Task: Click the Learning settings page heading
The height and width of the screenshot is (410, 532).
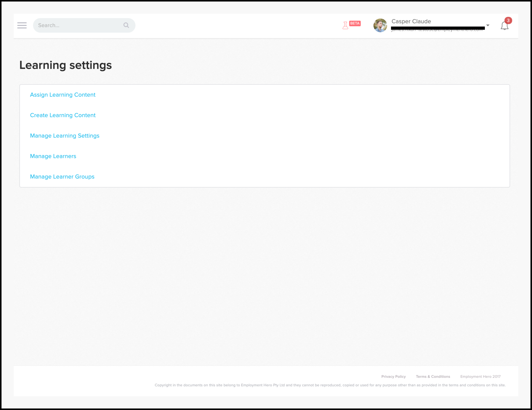Action: [65, 65]
